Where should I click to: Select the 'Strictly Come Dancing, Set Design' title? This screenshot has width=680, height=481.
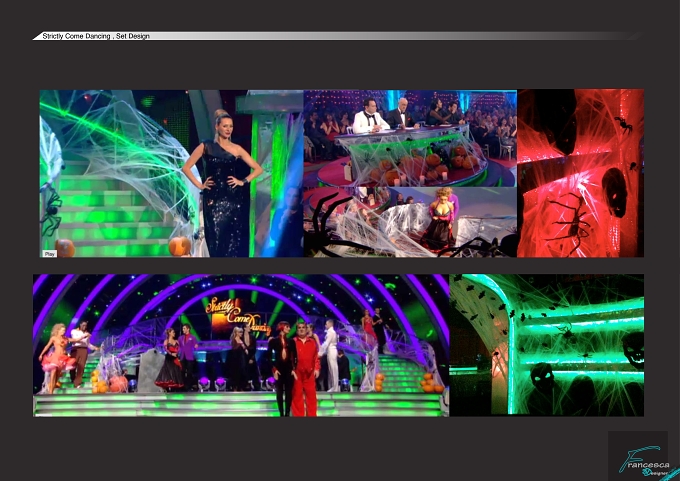96,36
